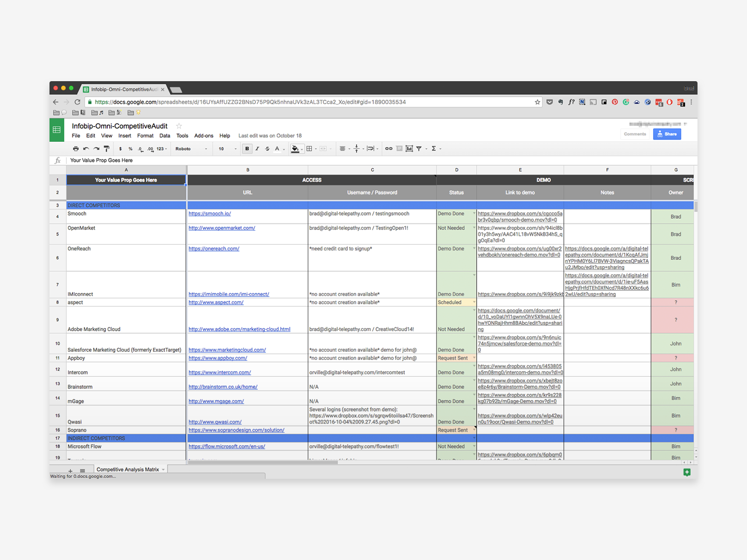Open the Format menu
The height and width of the screenshot is (560, 747).
click(145, 136)
